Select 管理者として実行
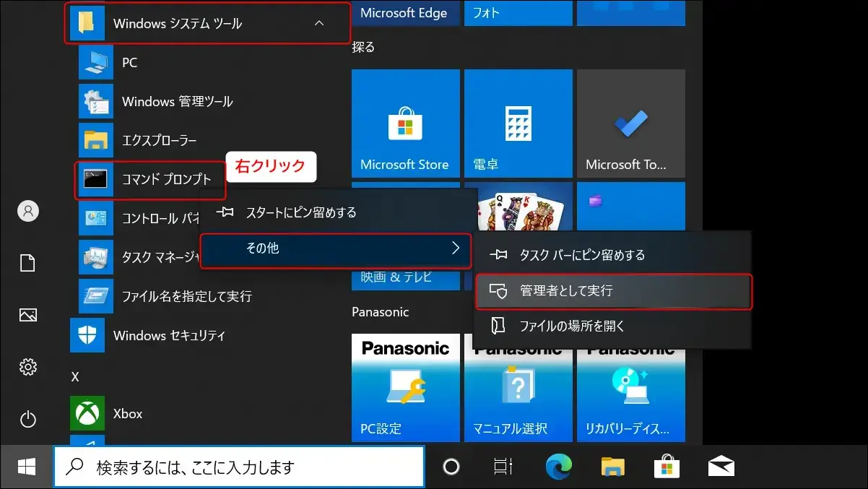 click(613, 291)
